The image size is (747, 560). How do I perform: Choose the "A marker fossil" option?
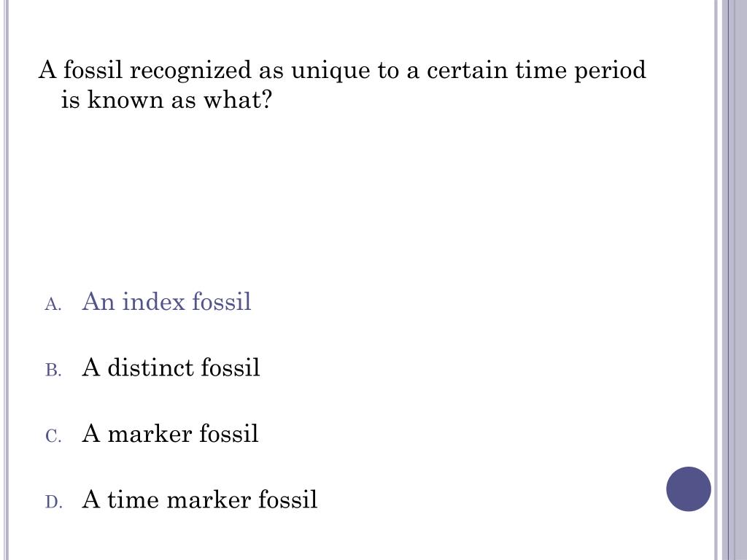[x=170, y=434]
